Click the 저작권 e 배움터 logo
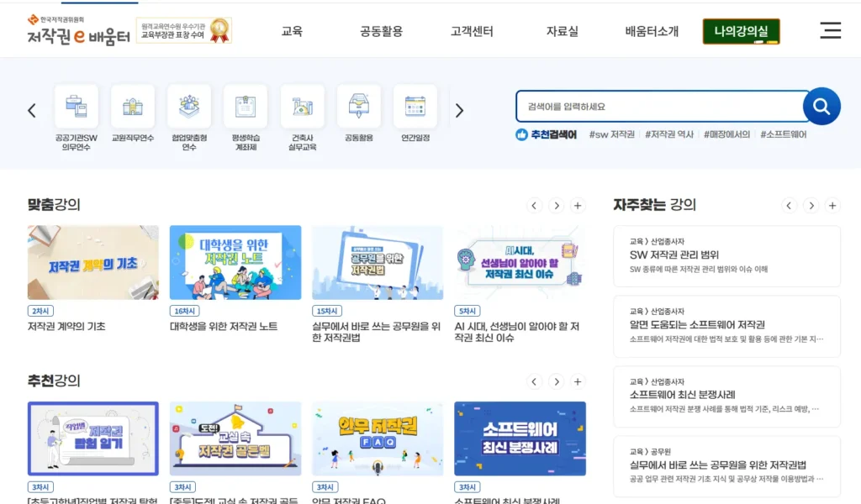 pyautogui.click(x=77, y=37)
